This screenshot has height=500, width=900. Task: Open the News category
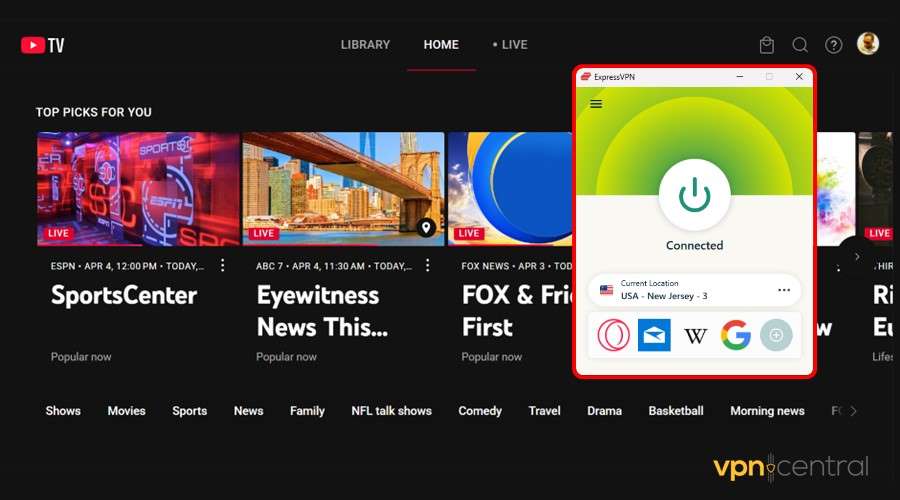(x=249, y=411)
